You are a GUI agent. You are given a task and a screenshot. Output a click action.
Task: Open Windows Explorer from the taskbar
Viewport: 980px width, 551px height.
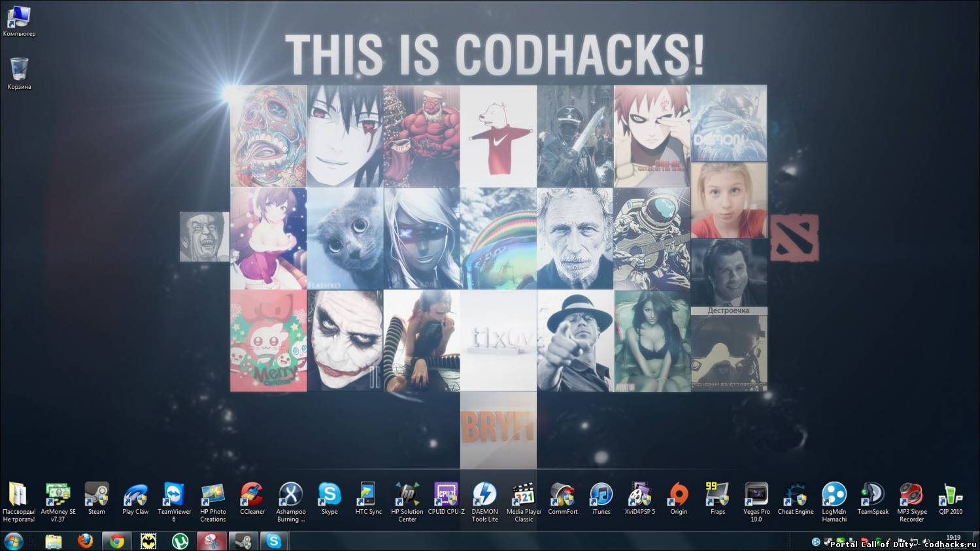54,541
